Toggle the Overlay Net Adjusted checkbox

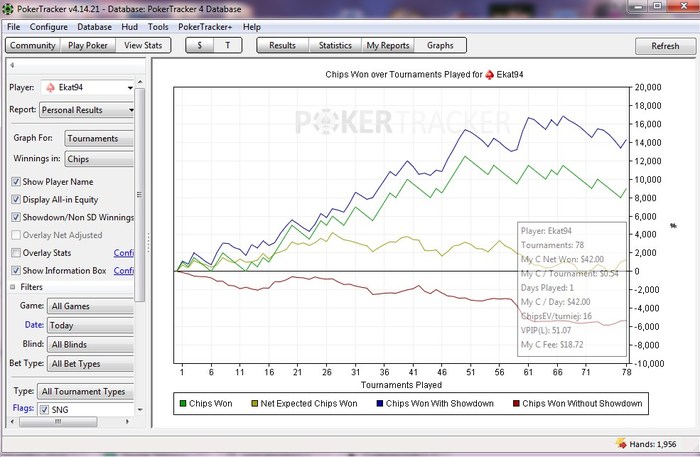16,235
